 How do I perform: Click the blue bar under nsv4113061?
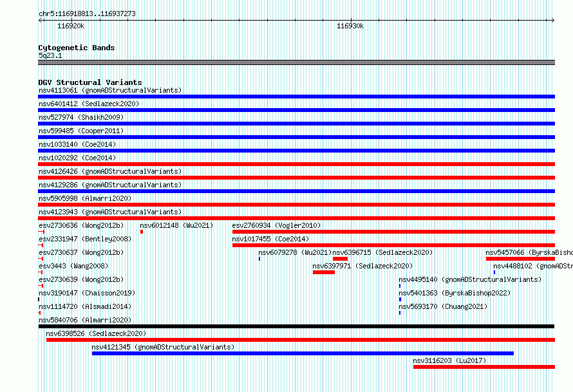point(296,97)
